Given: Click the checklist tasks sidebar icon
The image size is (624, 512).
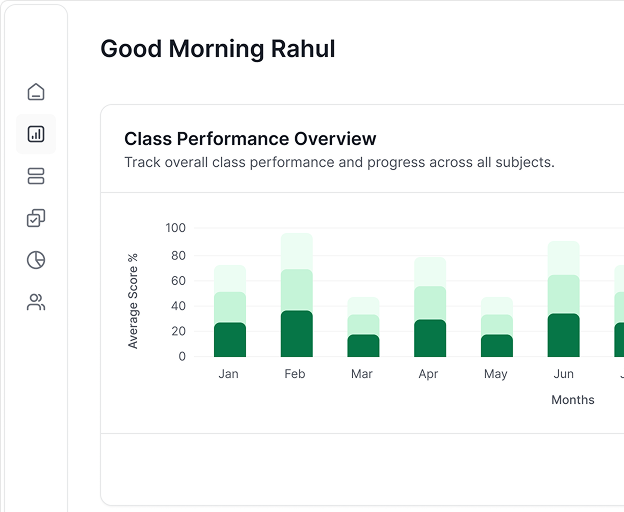Looking at the screenshot, I should 36,218.
